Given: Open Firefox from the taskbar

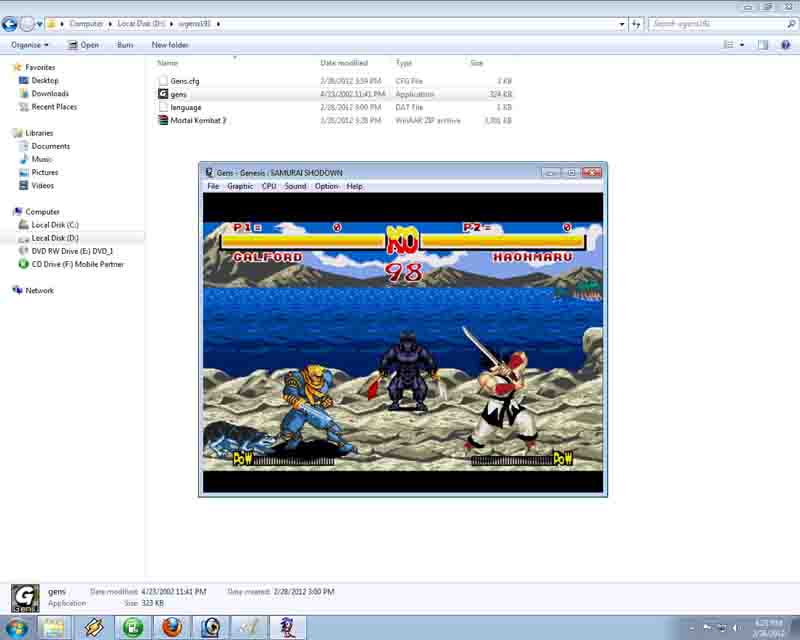Looking at the screenshot, I should (x=172, y=627).
